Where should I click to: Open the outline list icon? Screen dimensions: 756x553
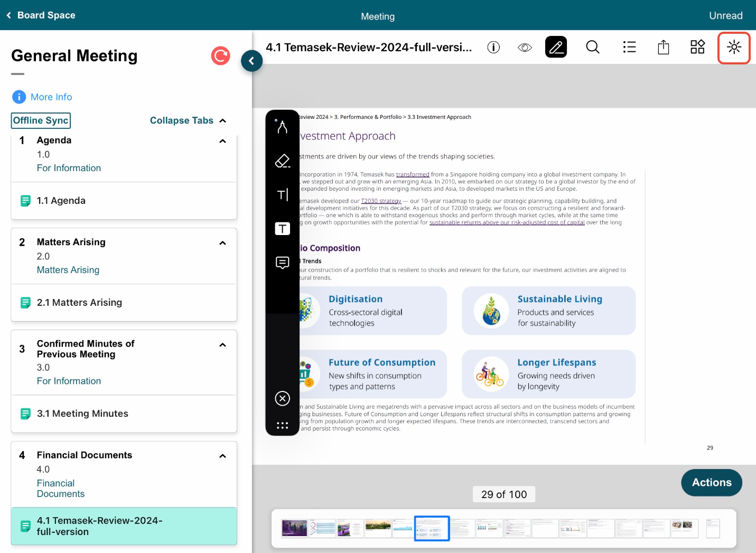point(629,48)
